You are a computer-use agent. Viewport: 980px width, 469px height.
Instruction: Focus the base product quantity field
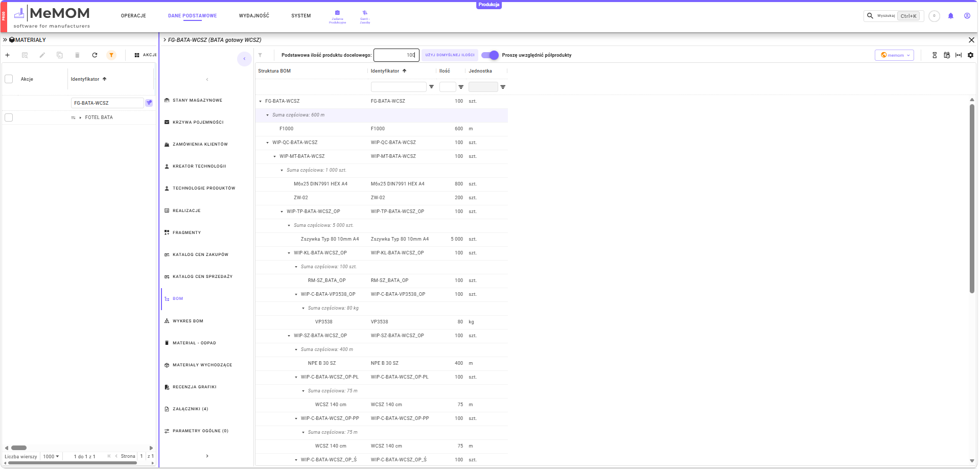(396, 55)
